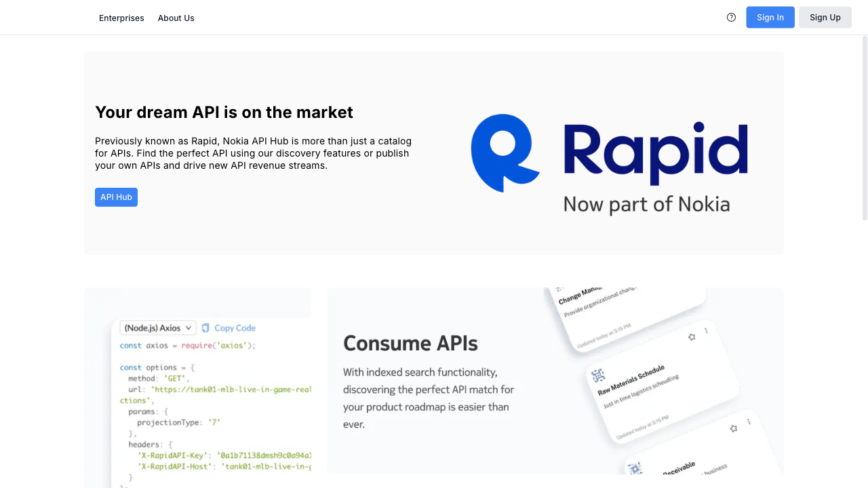Image resolution: width=868 pixels, height=488 pixels.
Task: Click the paragraph starting "Previously known as Rapid"
Action: pyautogui.click(x=253, y=153)
